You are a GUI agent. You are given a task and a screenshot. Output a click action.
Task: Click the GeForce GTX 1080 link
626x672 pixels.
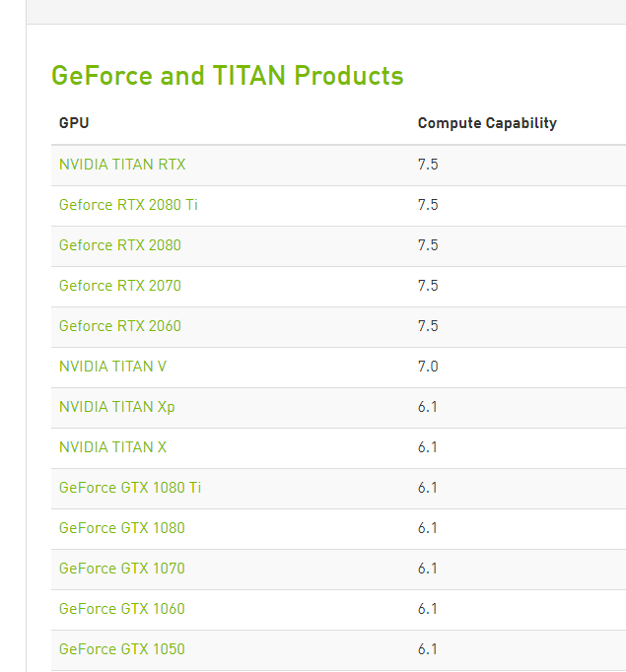click(122, 528)
